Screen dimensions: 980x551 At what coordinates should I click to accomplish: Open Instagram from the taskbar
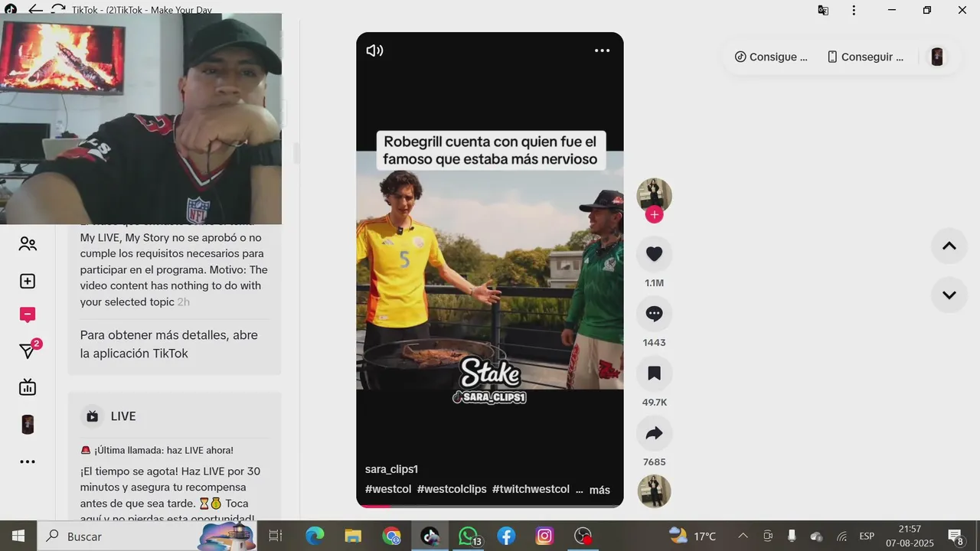[544, 536]
